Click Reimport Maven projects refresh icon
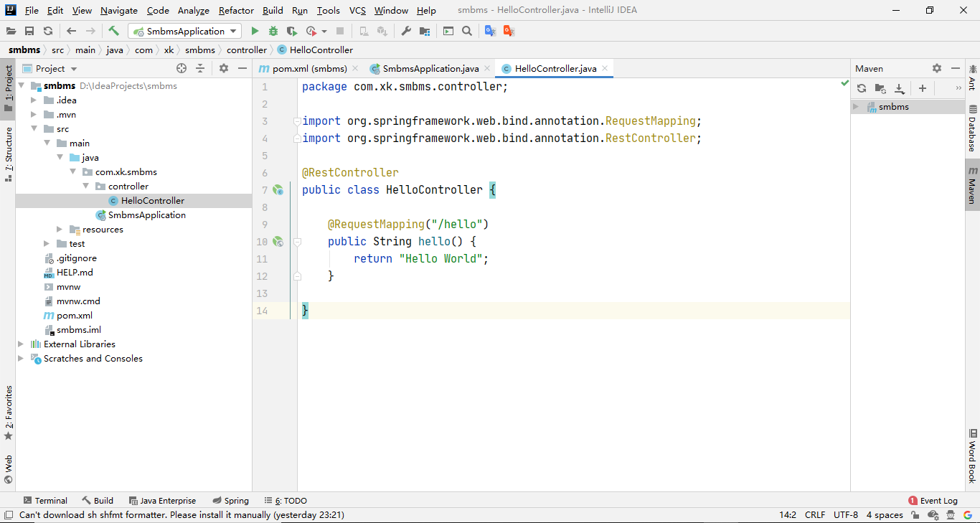The height and width of the screenshot is (523, 980). point(862,88)
